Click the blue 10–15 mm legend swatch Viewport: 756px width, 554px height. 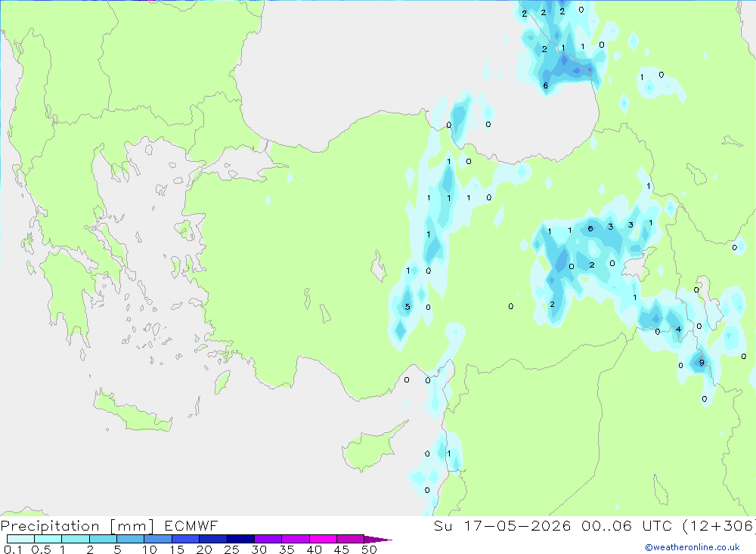tap(158, 539)
